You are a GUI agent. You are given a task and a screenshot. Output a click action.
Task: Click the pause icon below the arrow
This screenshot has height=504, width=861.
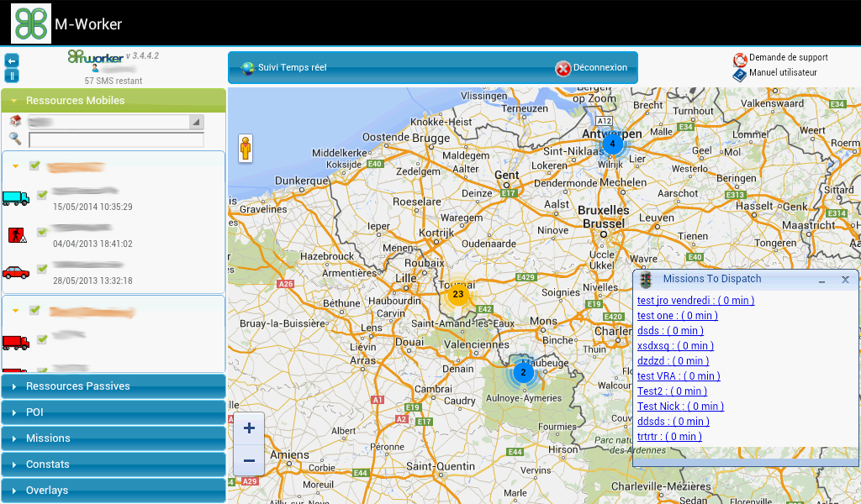(x=12, y=75)
